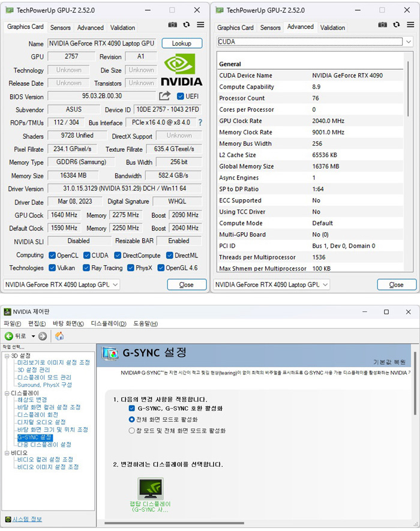Image resolution: width=420 pixels, height=531 pixels.
Task: Uncheck the G-SYNC, G-SYNC 호환 활성화 checkbox
Action: (x=132, y=409)
